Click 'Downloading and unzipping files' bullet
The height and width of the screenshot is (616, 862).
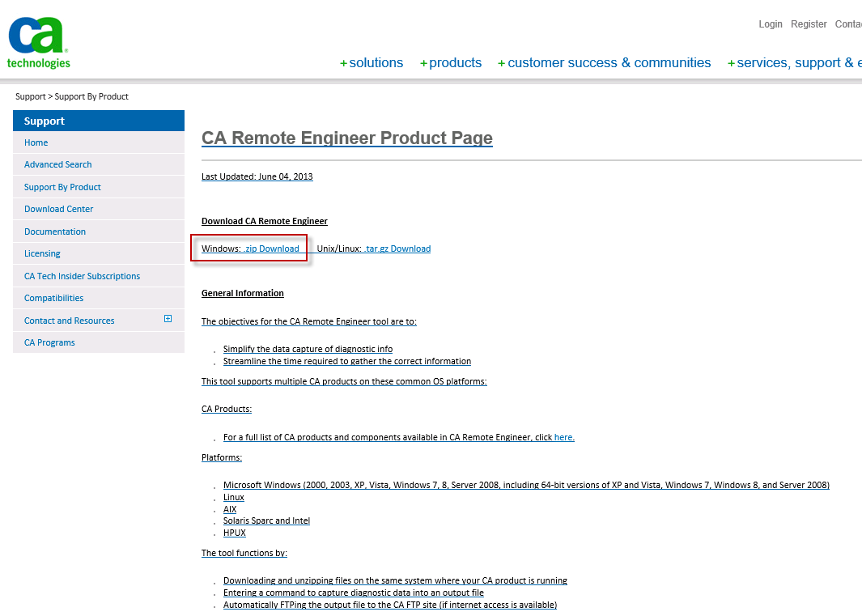point(395,581)
